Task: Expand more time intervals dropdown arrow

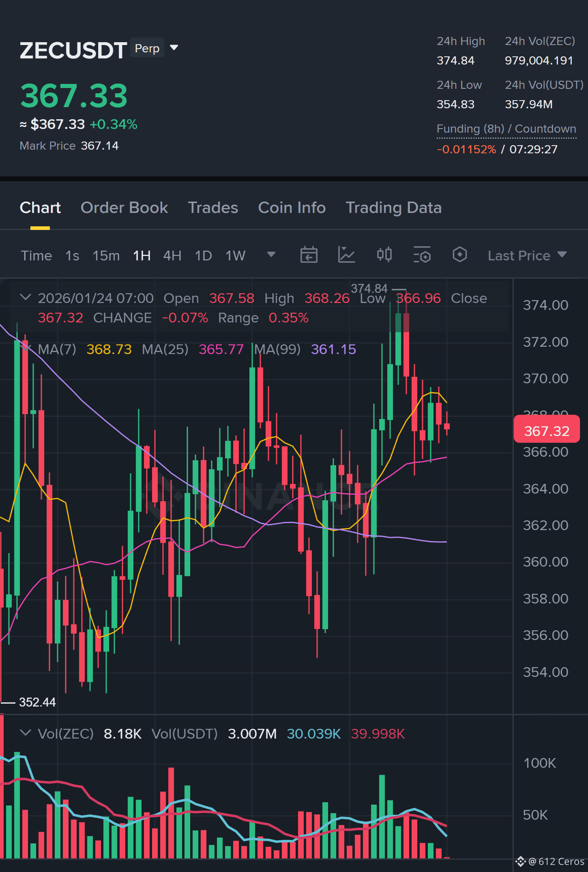Action: (x=271, y=255)
